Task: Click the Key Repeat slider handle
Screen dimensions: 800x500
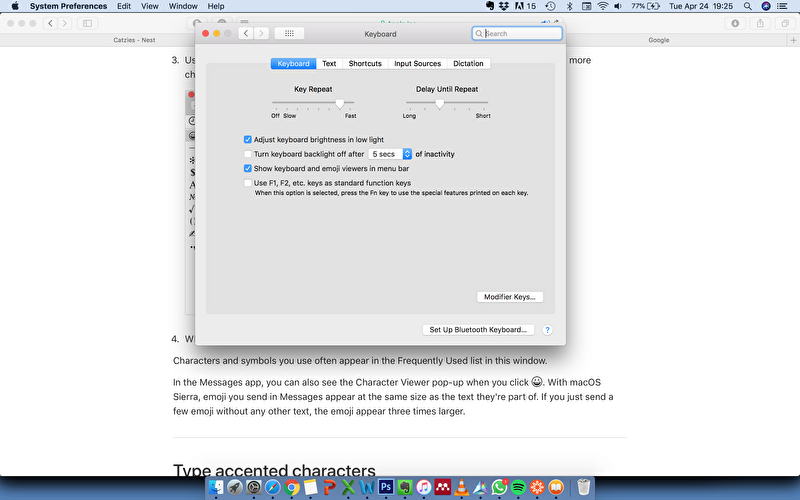Action: tap(340, 103)
